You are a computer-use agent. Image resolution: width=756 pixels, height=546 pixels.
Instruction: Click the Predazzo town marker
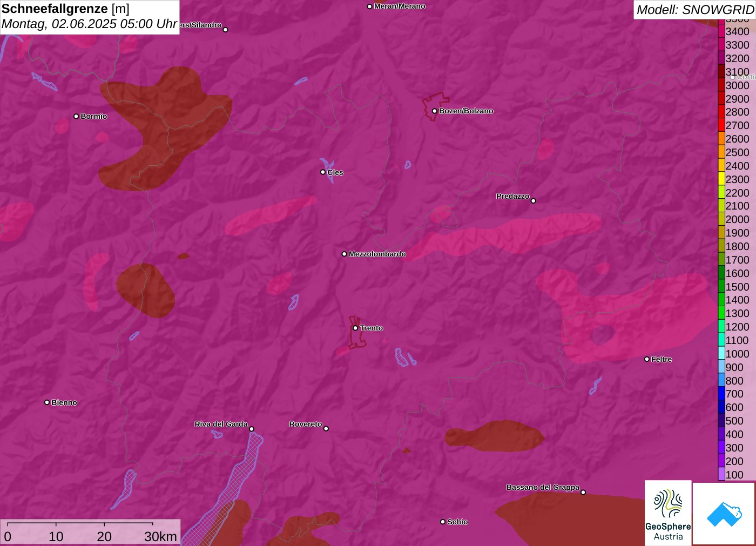point(534,201)
